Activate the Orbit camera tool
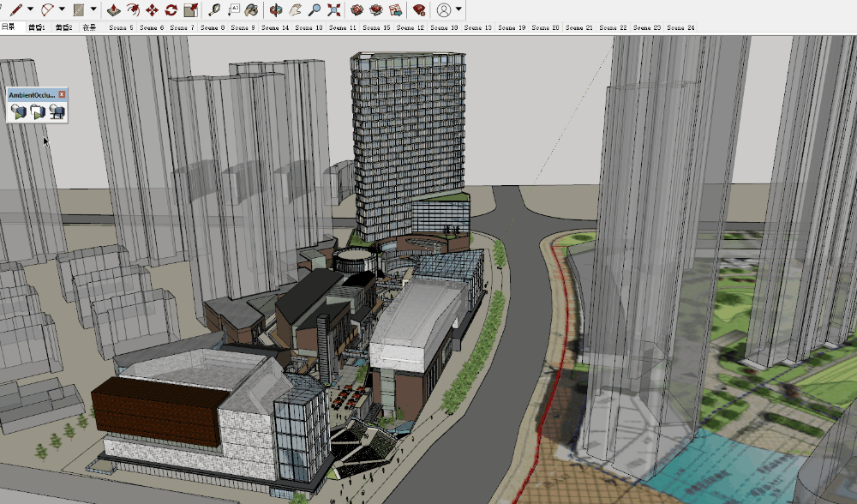The width and height of the screenshot is (857, 504). click(276, 10)
